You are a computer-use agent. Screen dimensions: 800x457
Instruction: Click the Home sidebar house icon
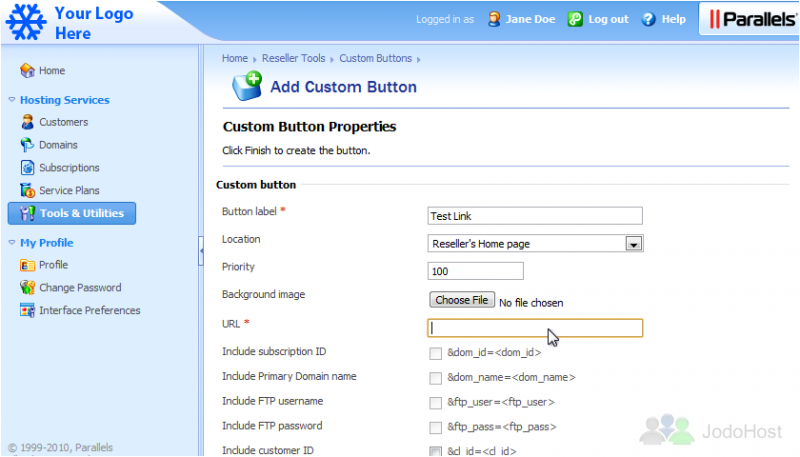click(x=27, y=70)
